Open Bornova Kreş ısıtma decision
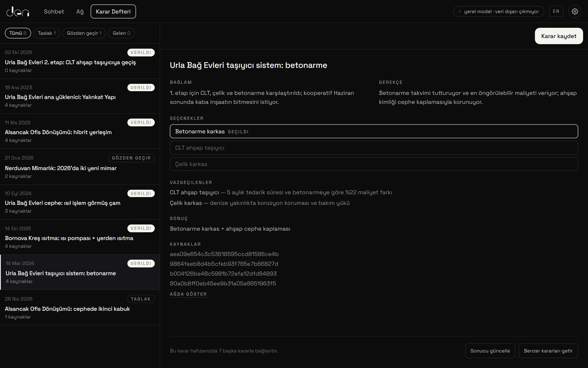588x368 pixels. [x=80, y=237]
